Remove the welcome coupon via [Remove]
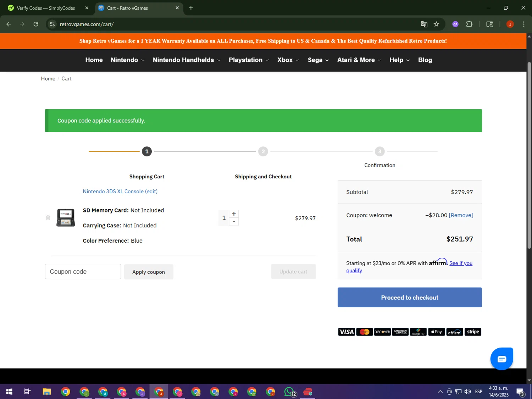This screenshot has height=399, width=532. 461,215
